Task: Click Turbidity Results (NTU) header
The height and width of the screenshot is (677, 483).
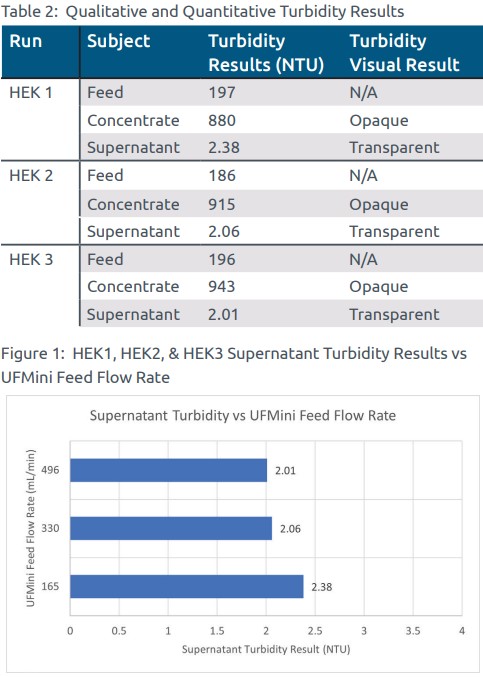Action: coord(266,53)
